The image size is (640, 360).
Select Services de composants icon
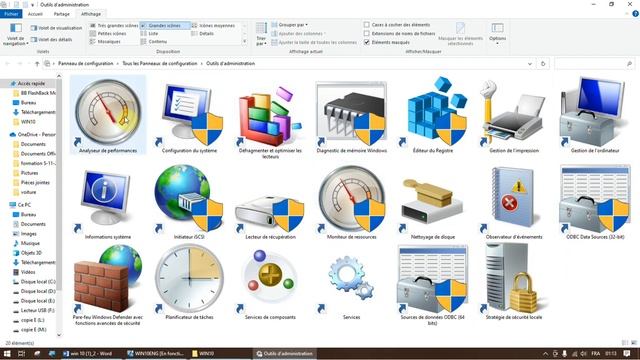coord(270,282)
